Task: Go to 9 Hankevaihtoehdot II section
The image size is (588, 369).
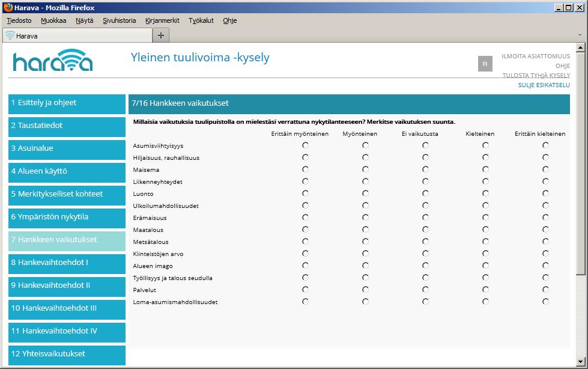Action: tap(67, 287)
